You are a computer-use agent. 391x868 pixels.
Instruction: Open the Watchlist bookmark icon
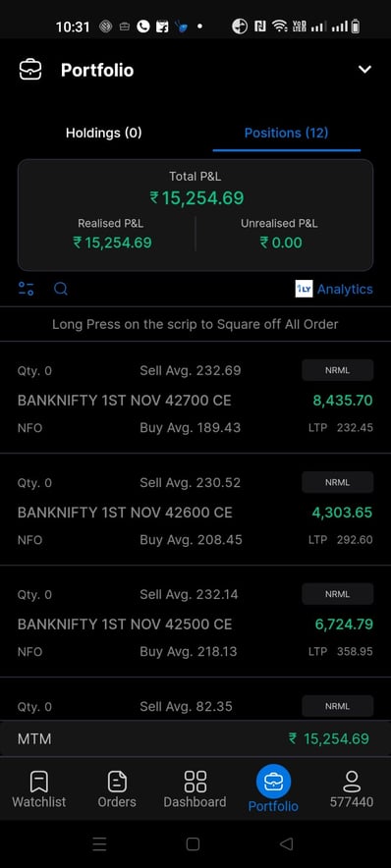click(38, 781)
